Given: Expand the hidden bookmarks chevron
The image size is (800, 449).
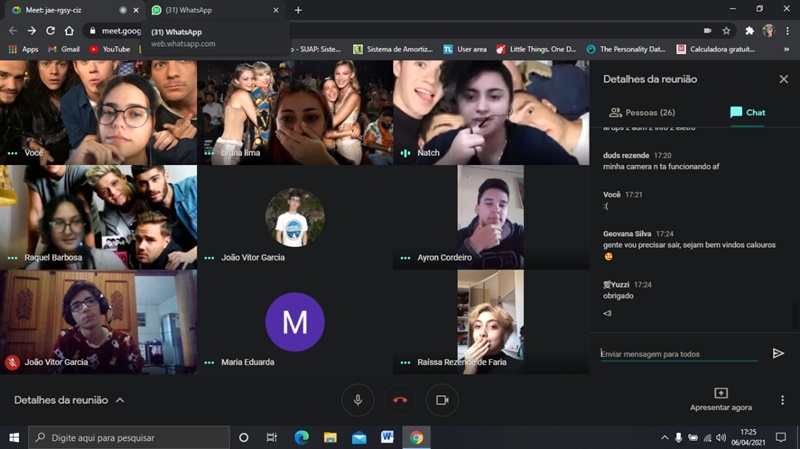Looking at the screenshot, I should [786, 49].
